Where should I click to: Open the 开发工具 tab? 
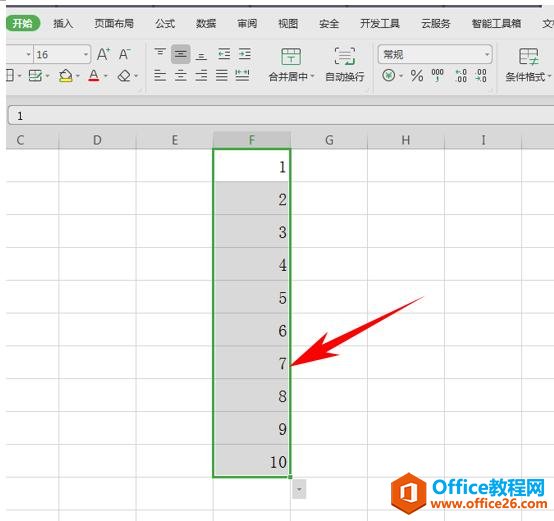pos(380,24)
